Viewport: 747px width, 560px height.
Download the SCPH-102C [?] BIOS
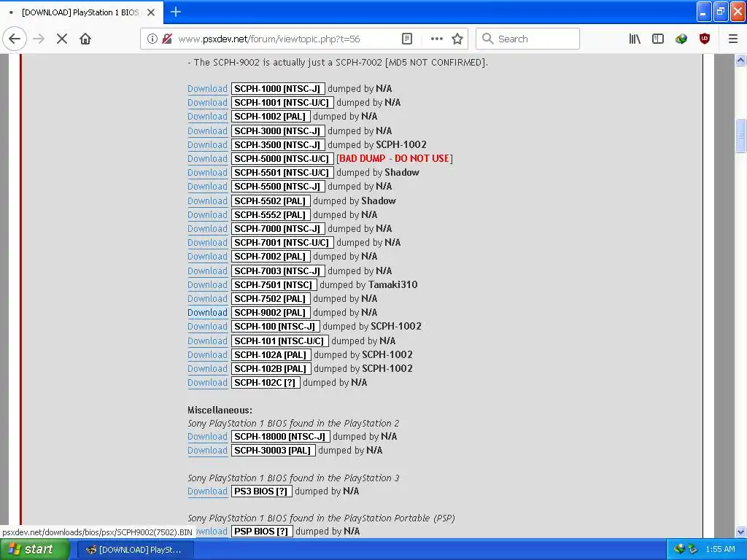pyautogui.click(x=207, y=382)
